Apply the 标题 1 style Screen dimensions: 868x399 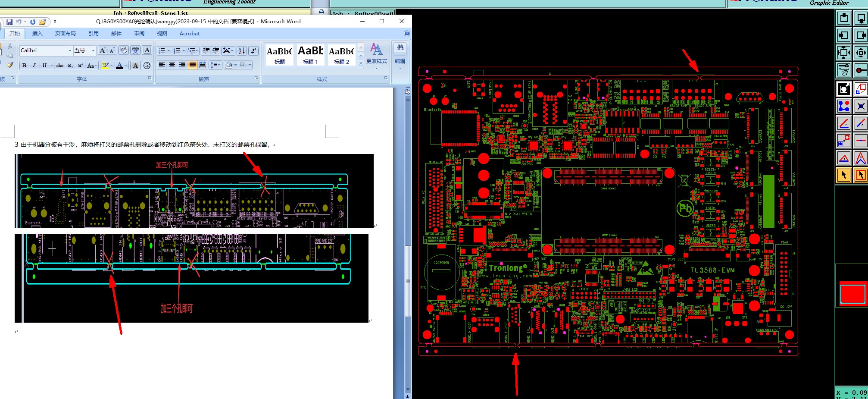click(x=310, y=55)
